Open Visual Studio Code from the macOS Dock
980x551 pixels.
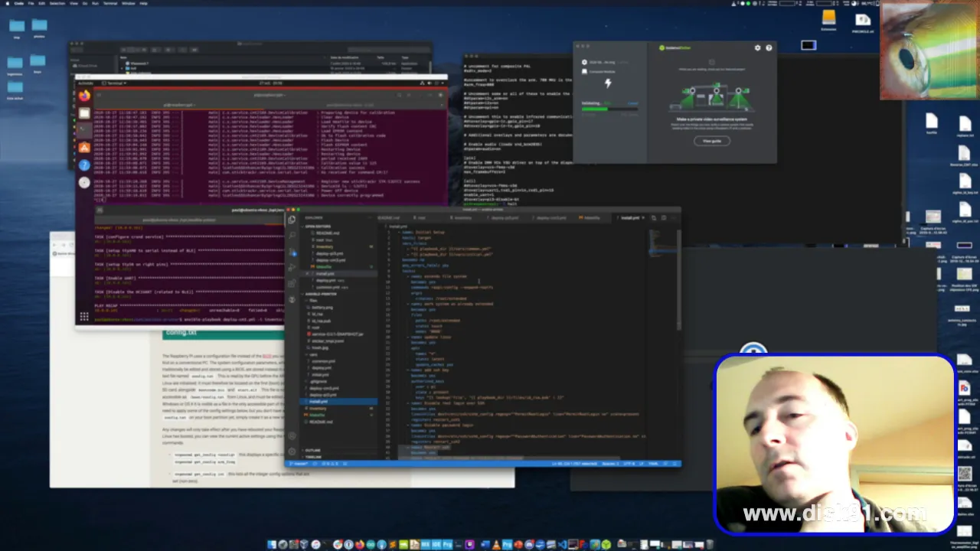pos(563,544)
